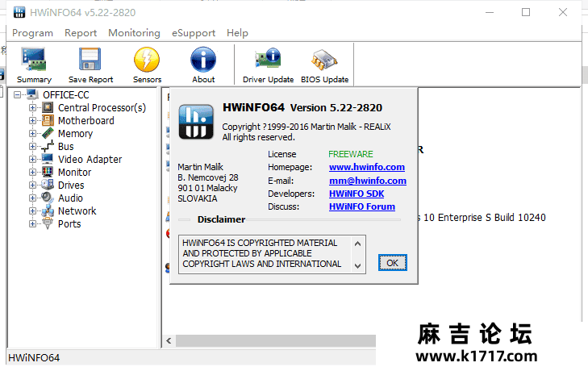
Task: Select the Motherboard label in tree
Action: 85,121
